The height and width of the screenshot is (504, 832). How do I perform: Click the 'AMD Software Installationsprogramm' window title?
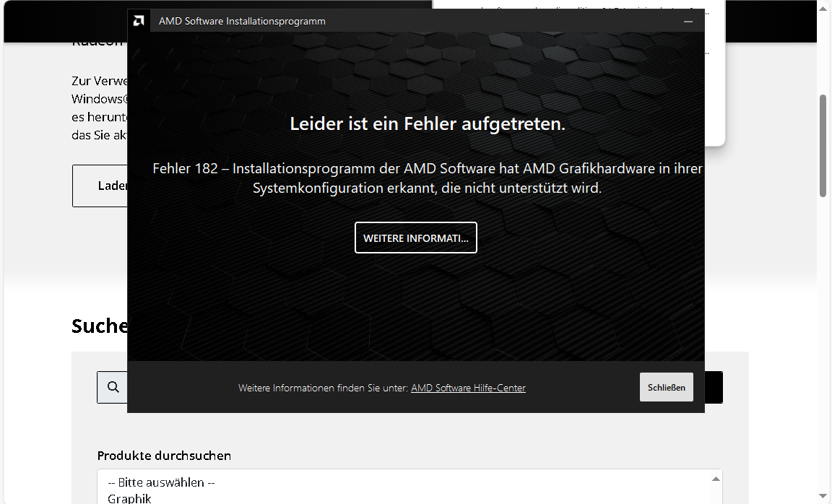tap(242, 21)
